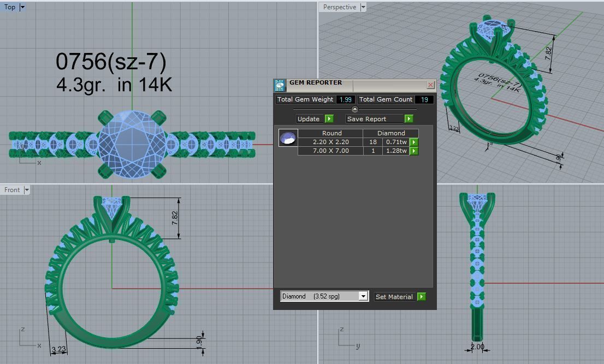Select the 7.00 X 7.00 size cell
604x364 pixels.
tap(330, 151)
